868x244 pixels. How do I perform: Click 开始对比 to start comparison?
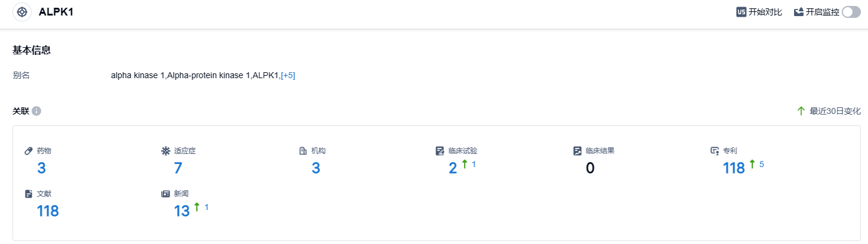coord(765,12)
